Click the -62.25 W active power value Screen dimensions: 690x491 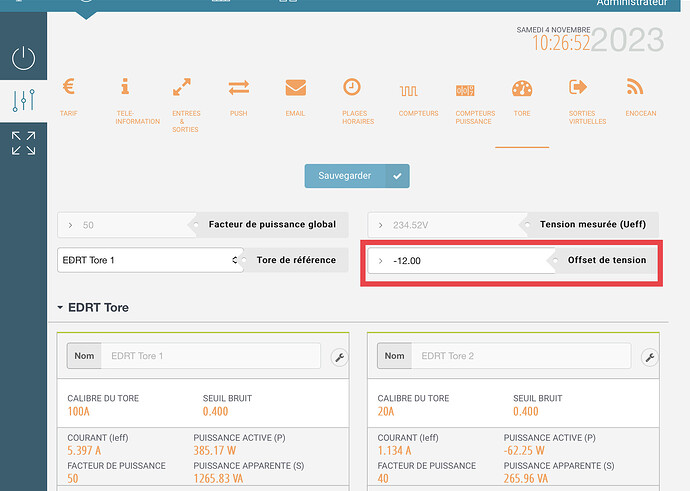pyautogui.click(x=524, y=451)
